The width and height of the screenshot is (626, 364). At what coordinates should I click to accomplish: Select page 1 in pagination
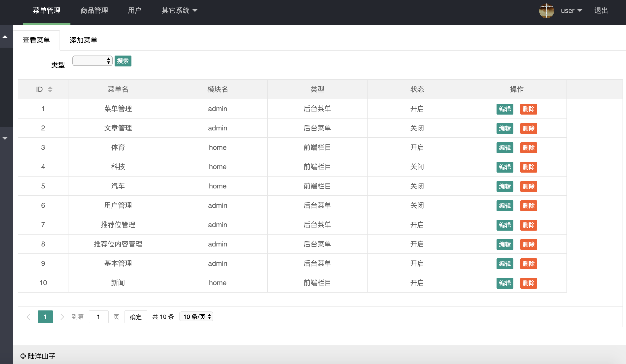click(45, 317)
